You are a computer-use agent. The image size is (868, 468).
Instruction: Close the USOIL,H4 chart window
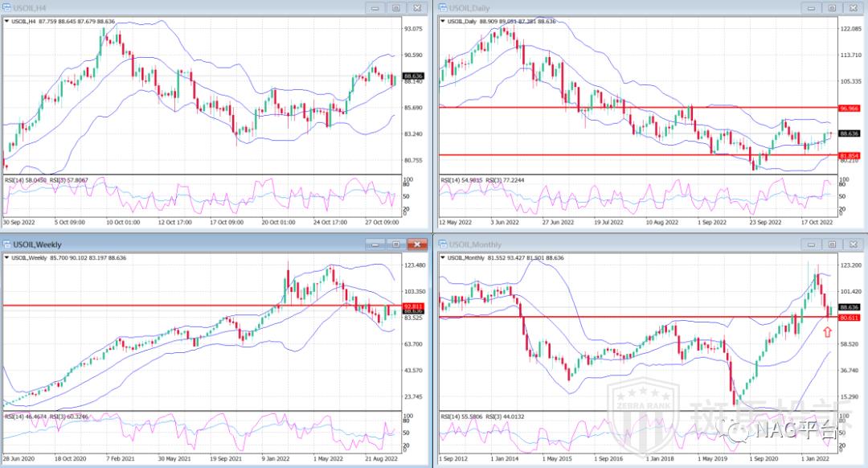417,8
